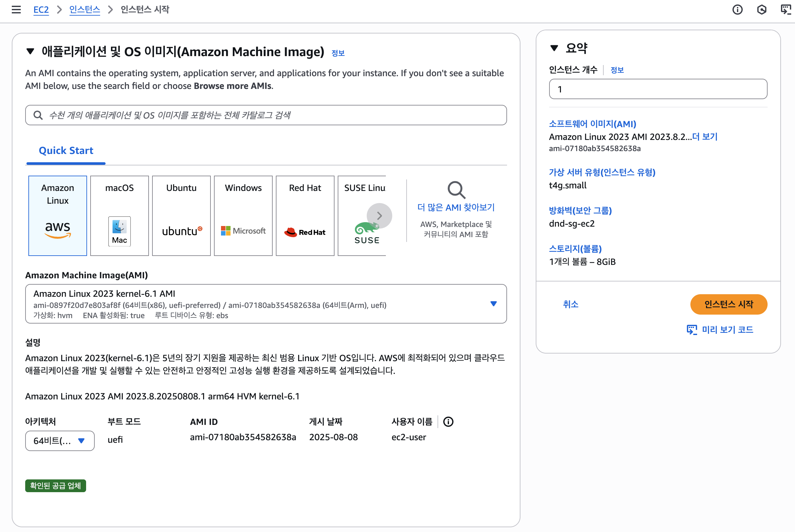Click the magnifier icon for 더 많은 AMI 찾아보기
The height and width of the screenshot is (532, 795).
[456, 190]
